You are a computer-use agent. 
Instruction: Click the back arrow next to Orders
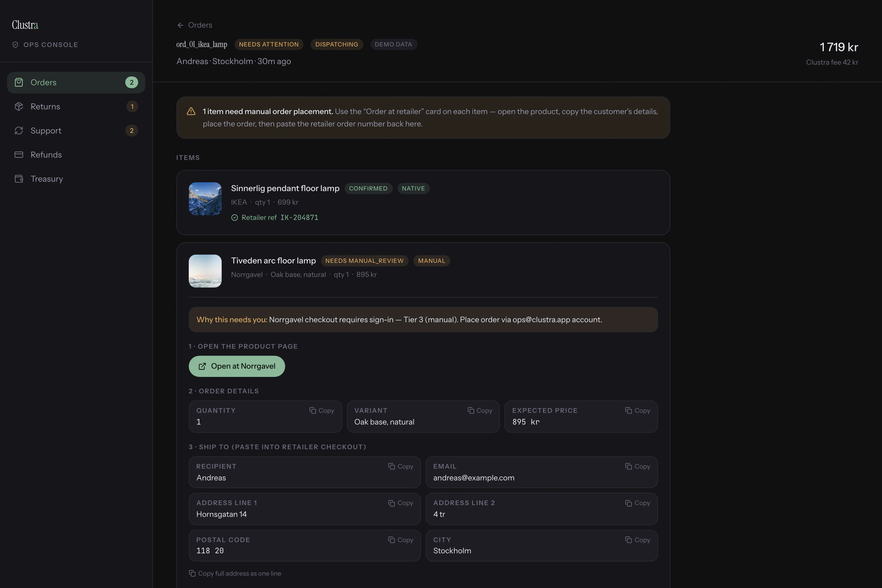(181, 25)
